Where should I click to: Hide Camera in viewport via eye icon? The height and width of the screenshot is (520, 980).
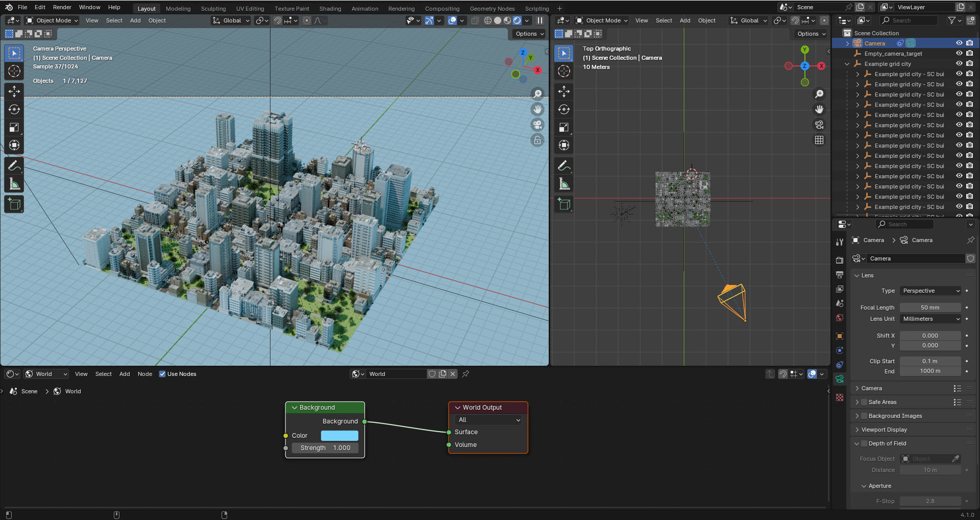(x=959, y=43)
